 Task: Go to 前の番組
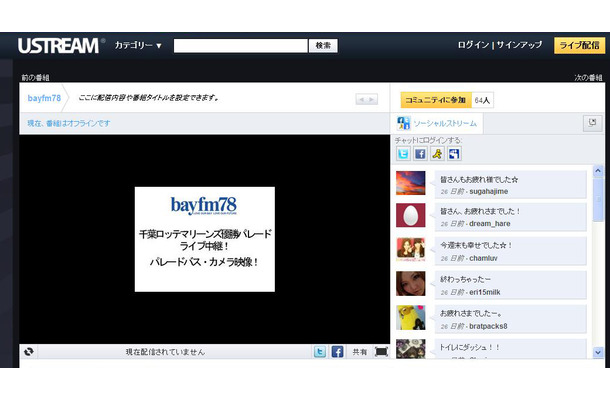(35, 77)
